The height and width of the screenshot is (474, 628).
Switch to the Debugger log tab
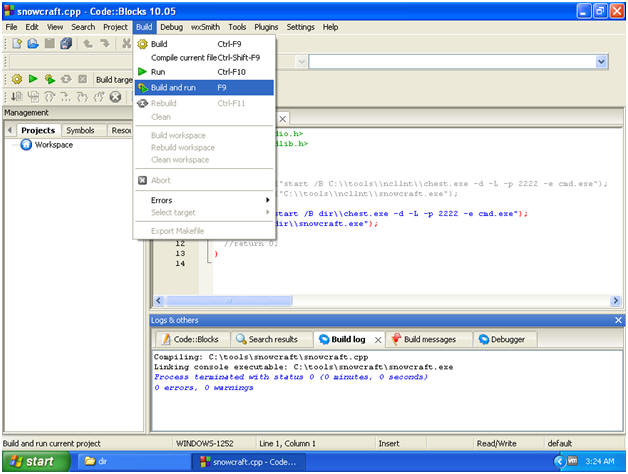click(x=503, y=339)
